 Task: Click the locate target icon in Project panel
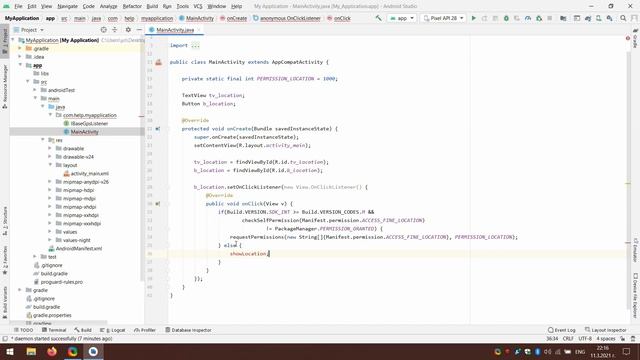(x=104, y=30)
